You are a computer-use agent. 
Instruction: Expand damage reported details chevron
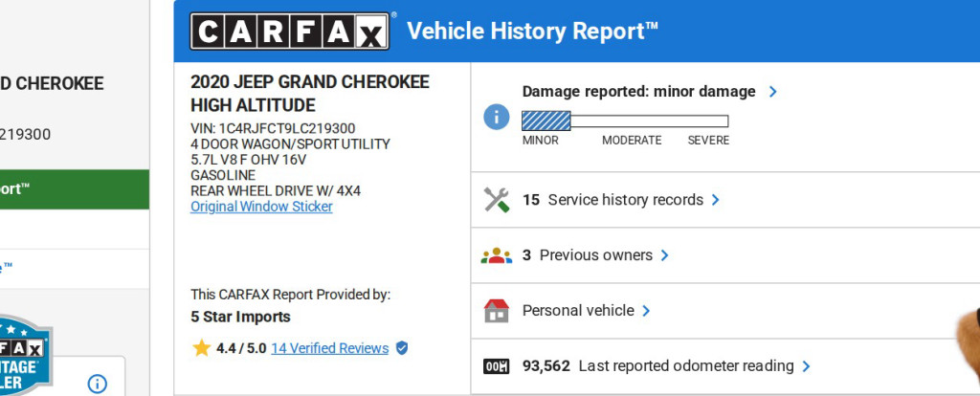(772, 92)
